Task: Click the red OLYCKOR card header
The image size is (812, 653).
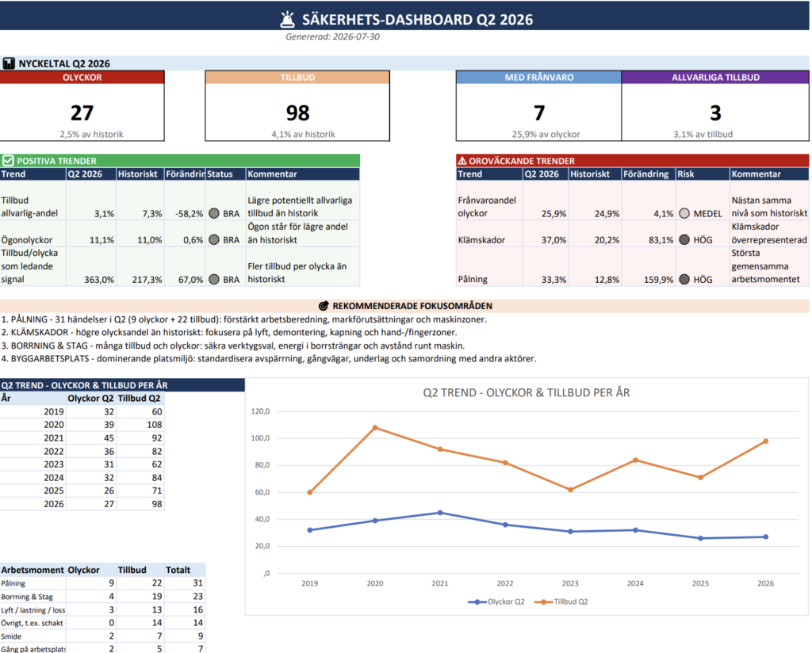Action: [82, 78]
